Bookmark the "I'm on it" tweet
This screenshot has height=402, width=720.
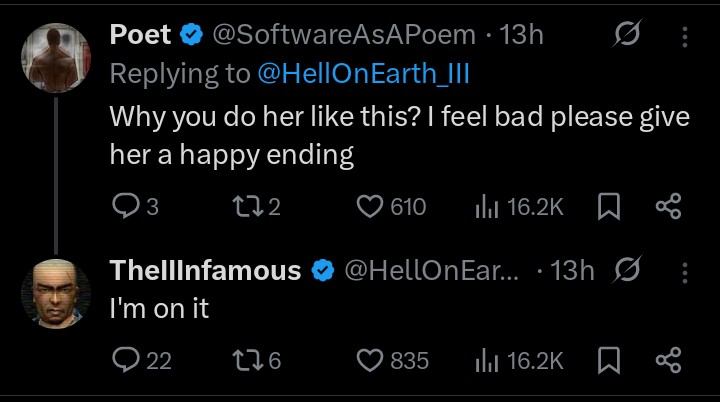[608, 360]
